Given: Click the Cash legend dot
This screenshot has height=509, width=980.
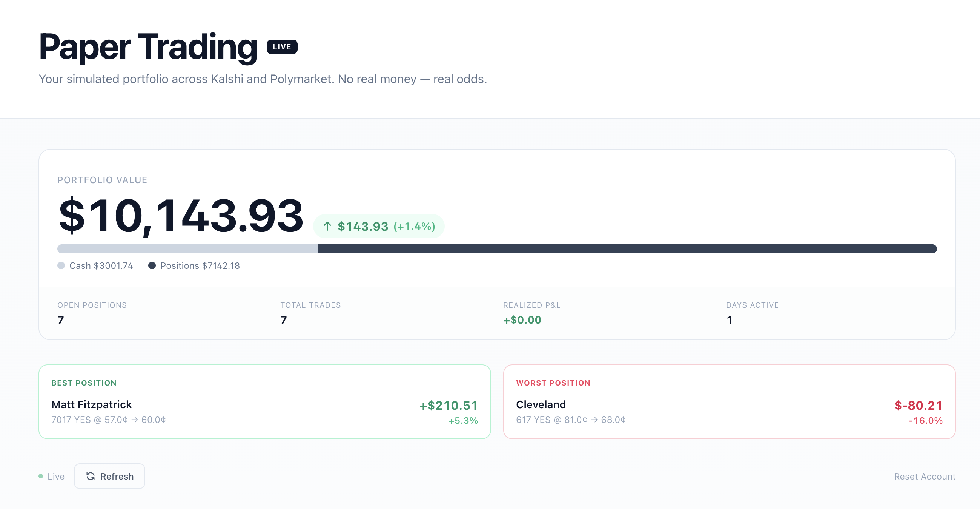Looking at the screenshot, I should (x=61, y=266).
